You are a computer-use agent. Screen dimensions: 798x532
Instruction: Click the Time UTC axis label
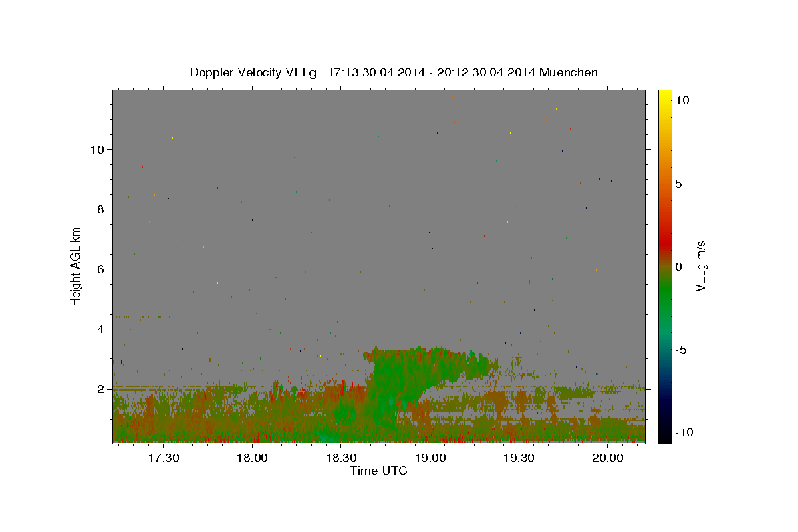[x=378, y=471]
